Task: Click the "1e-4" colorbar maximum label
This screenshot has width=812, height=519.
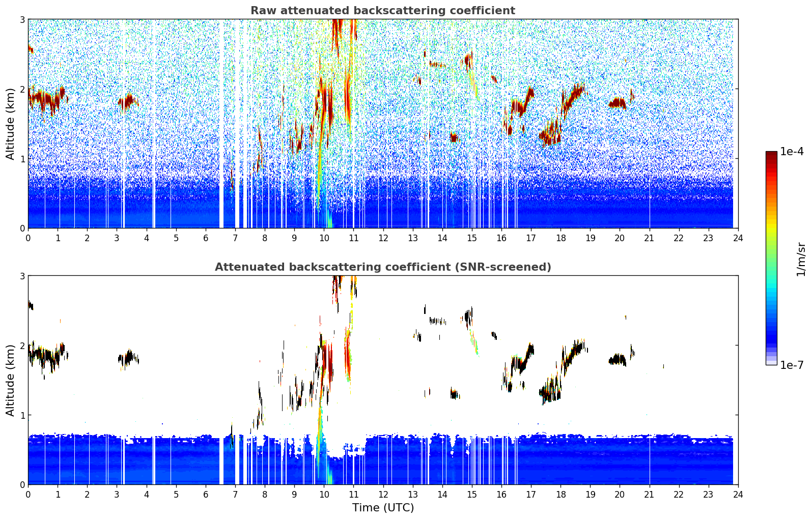Action: click(x=792, y=152)
